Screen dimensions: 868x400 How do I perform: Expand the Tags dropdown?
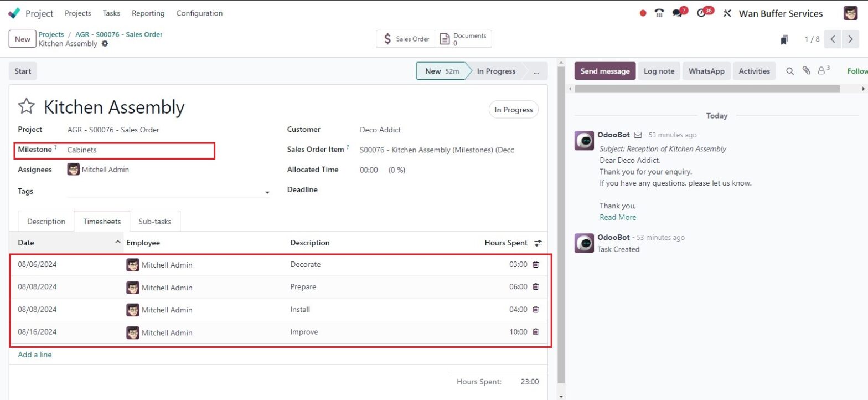267,192
